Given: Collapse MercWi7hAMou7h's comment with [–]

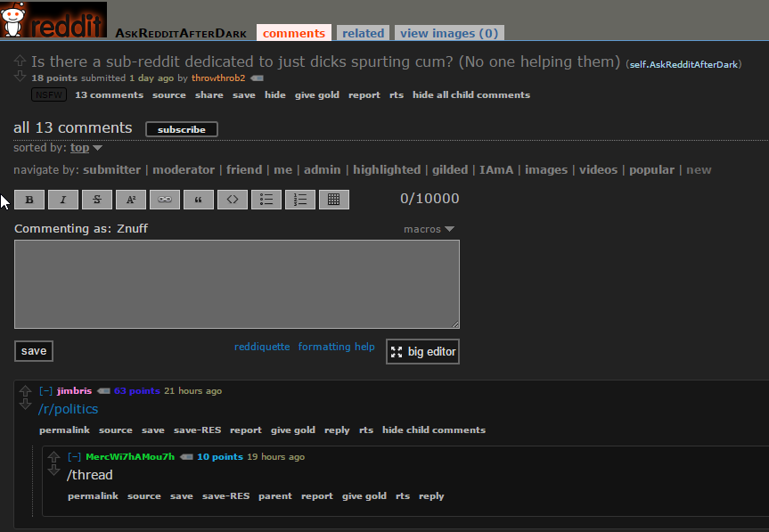Looking at the screenshot, I should click(74, 457).
